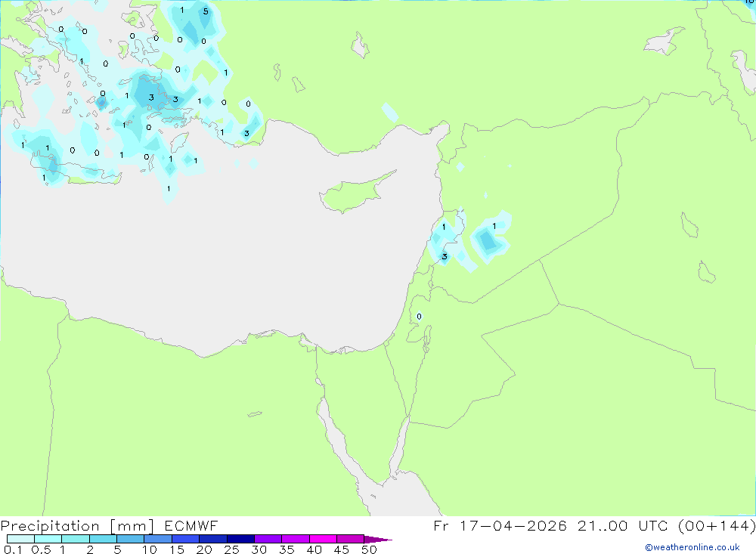Click the "50" legend scale label
This screenshot has width=756, height=554.
click(x=369, y=549)
